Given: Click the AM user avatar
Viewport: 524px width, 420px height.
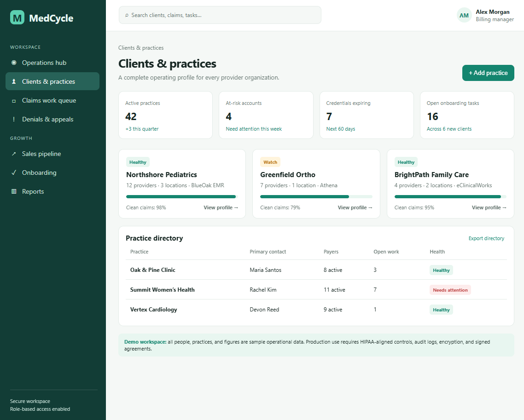Looking at the screenshot, I should click(464, 15).
